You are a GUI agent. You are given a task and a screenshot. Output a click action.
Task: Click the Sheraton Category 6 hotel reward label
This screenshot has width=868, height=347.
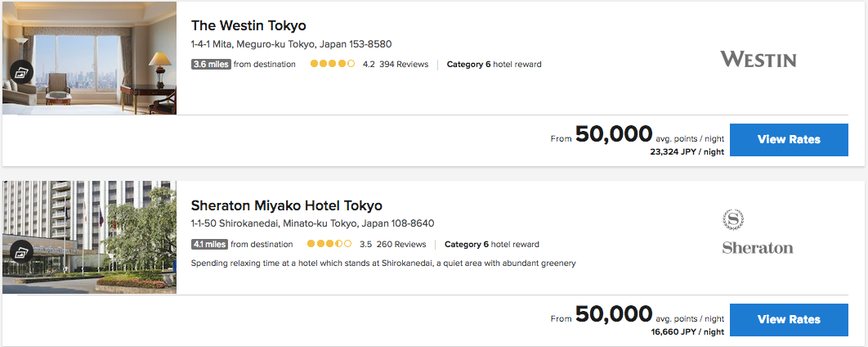pos(491,244)
